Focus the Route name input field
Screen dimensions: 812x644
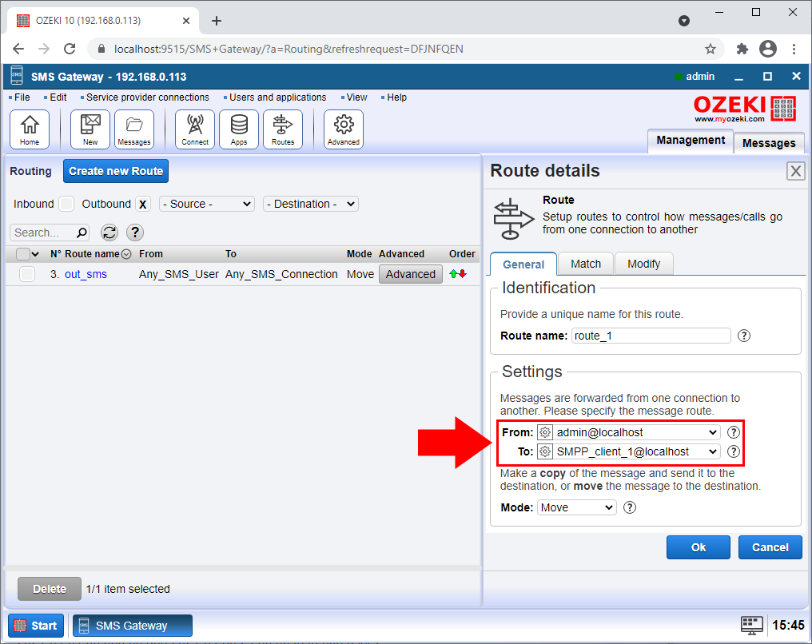pos(651,336)
